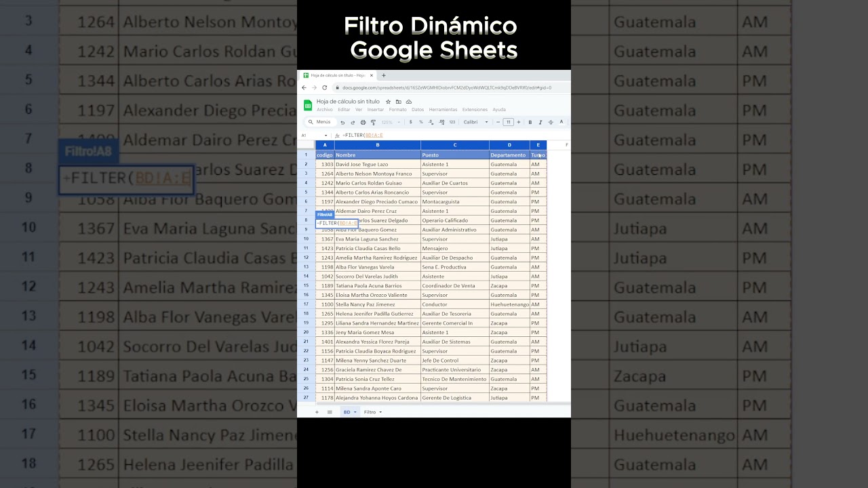Open the 123 more formats menu

[x=452, y=122]
